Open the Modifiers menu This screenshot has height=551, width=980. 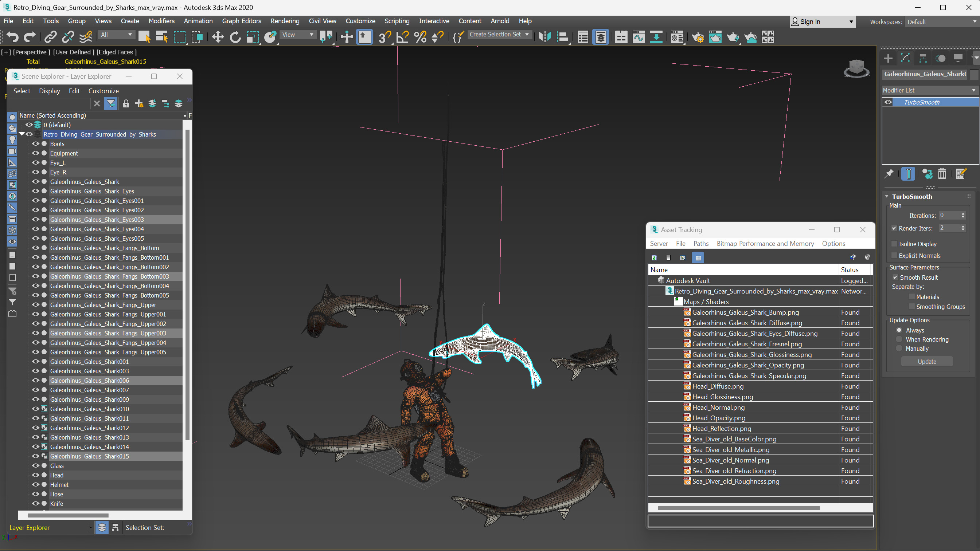(x=161, y=21)
